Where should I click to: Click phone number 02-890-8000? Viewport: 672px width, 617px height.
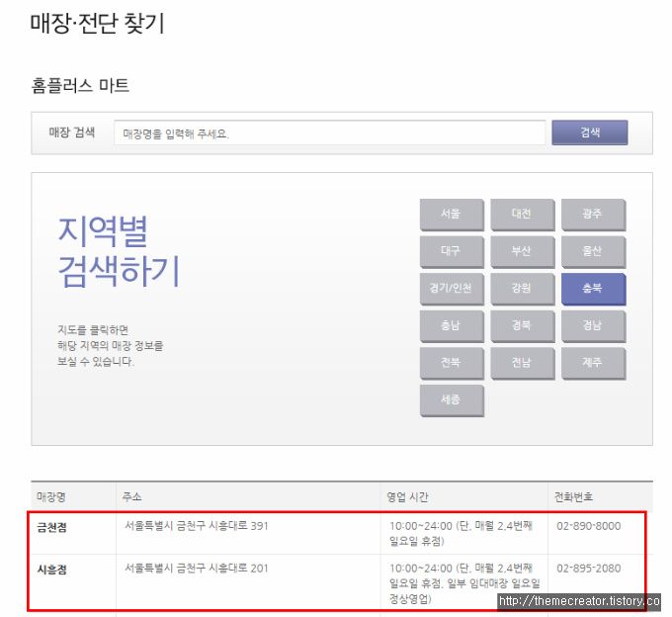tap(588, 526)
